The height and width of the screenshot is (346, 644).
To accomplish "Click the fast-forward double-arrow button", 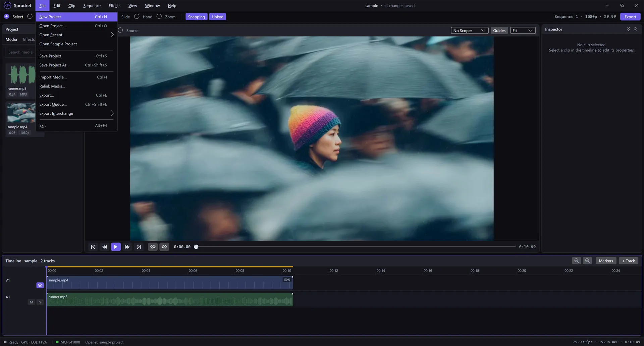I will 127,247.
